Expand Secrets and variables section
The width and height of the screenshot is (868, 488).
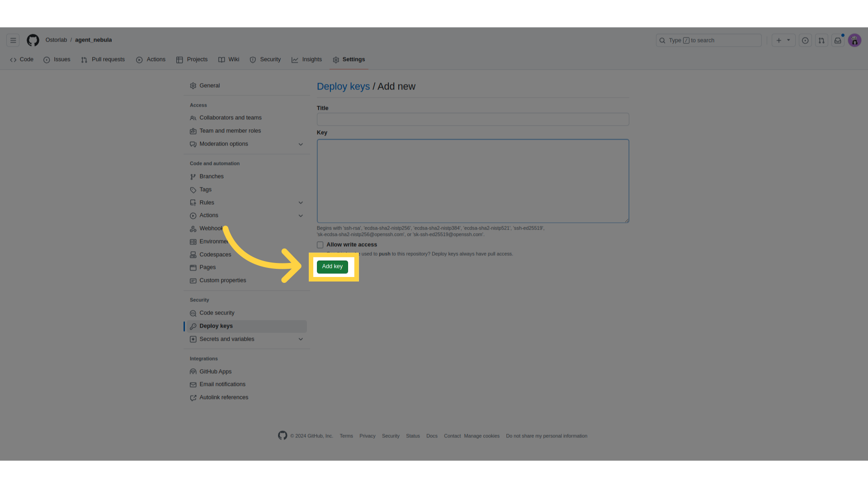click(301, 339)
